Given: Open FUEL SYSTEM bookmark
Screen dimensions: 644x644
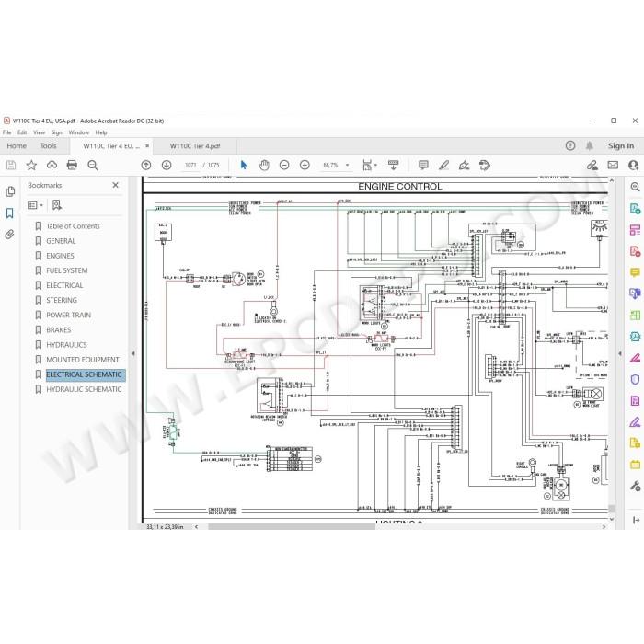Looking at the screenshot, I should 67,270.
